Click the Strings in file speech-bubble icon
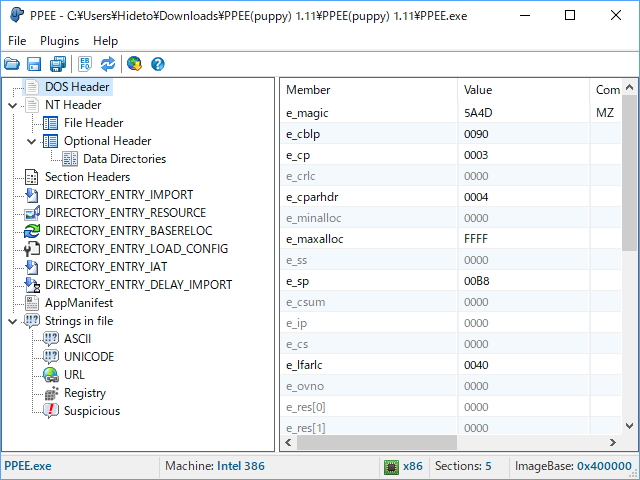640x480 pixels. click(x=32, y=321)
